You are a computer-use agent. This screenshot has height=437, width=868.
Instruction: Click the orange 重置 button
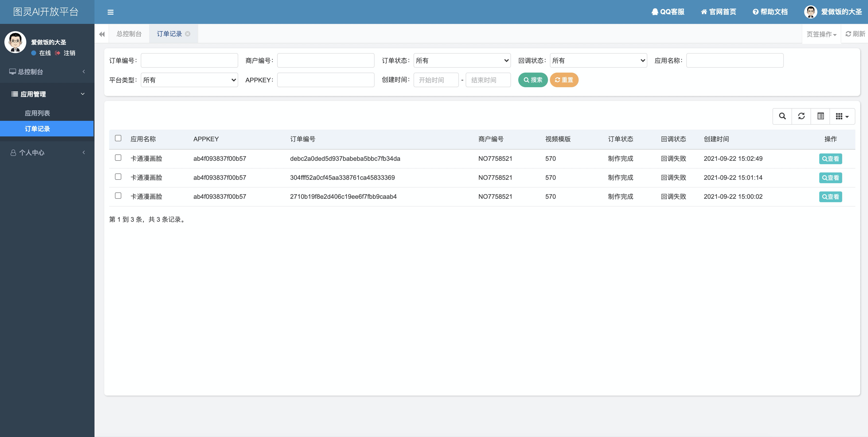(564, 80)
